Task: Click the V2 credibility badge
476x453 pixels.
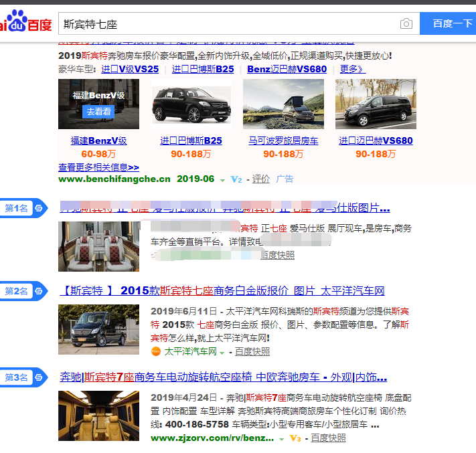Action: pos(236,179)
